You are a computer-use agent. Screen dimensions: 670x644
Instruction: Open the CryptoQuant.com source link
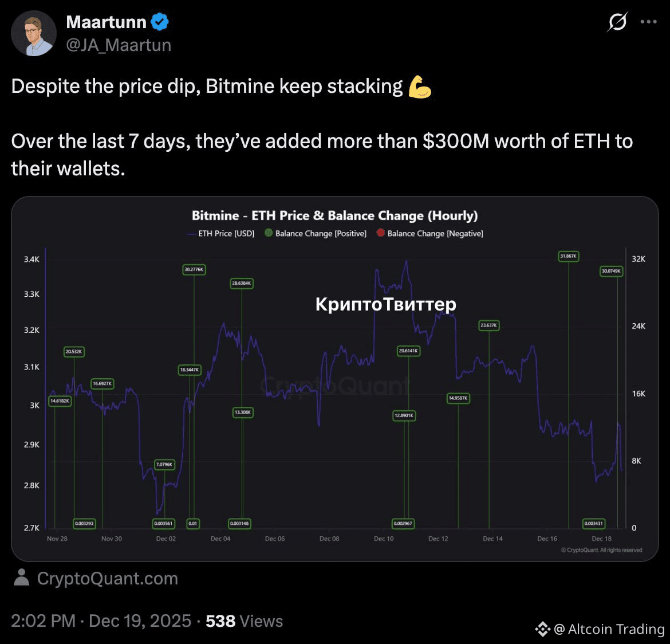coord(107,578)
